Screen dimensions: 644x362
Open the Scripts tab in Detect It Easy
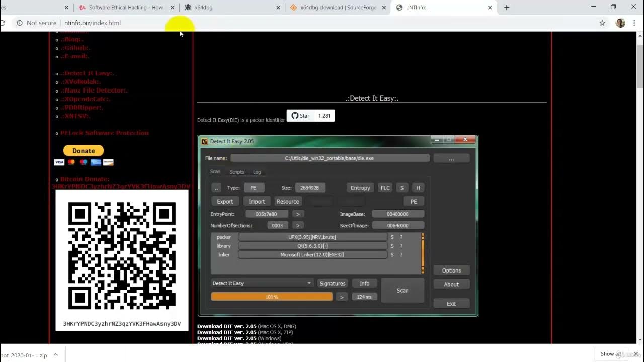[x=236, y=172]
